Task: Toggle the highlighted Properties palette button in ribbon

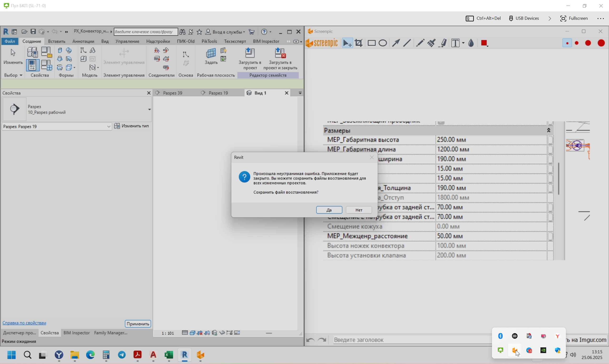Action: coord(32,65)
